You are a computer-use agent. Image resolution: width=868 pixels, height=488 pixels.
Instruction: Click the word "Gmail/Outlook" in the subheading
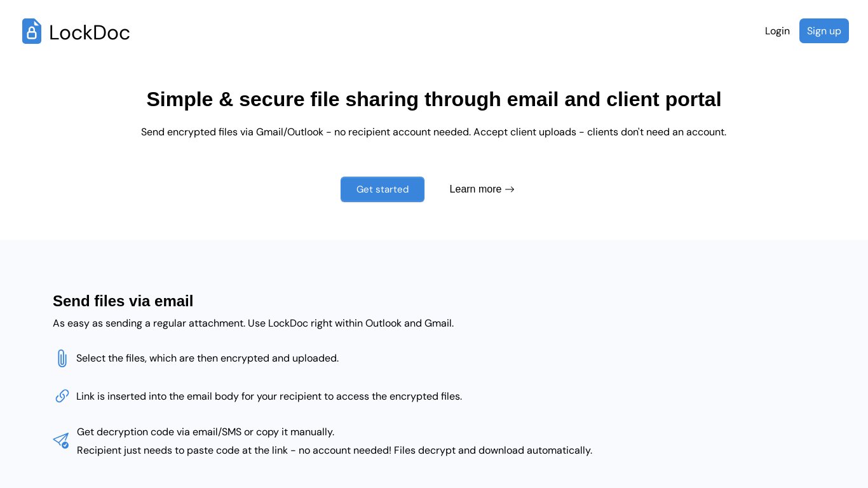[290, 132]
